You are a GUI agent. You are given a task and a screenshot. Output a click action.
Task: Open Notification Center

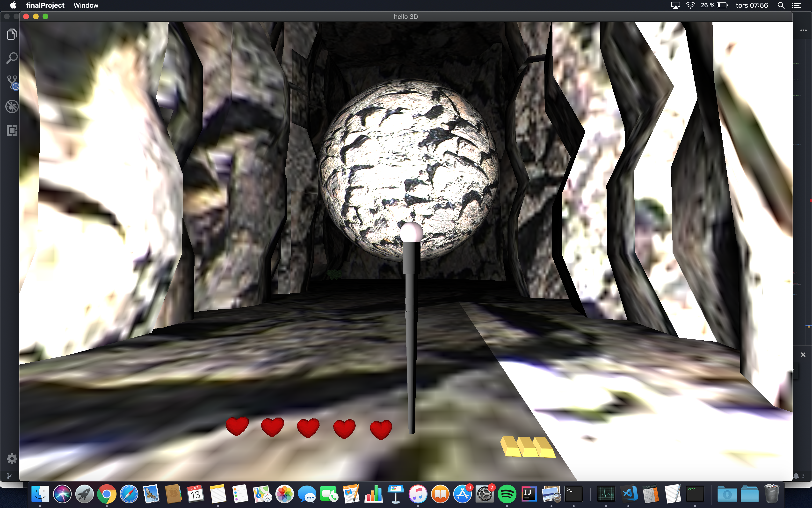(x=797, y=5)
